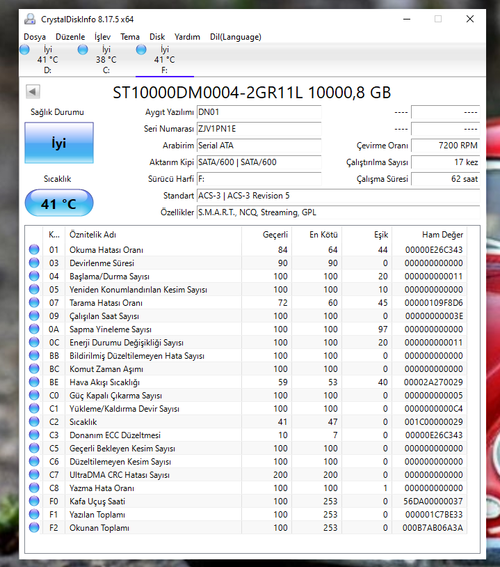Click status orb of 0C Enerji Durumu Değişikliği

(34, 342)
